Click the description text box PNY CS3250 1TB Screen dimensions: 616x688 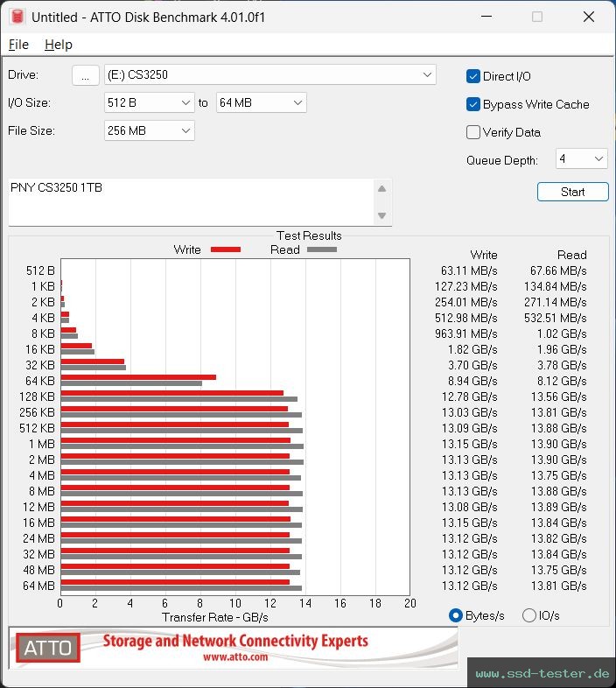coord(191,202)
